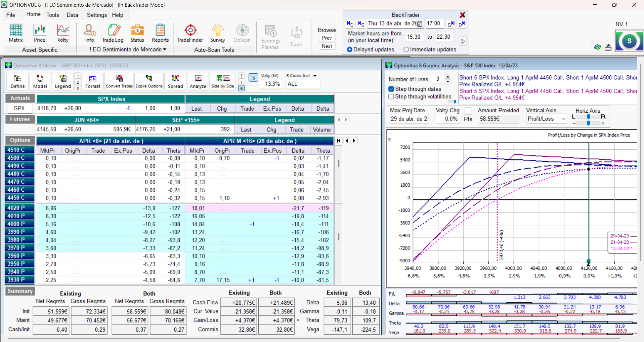Click the Spread toolbar icon
Screen dimensions: 644x342
click(x=175, y=82)
